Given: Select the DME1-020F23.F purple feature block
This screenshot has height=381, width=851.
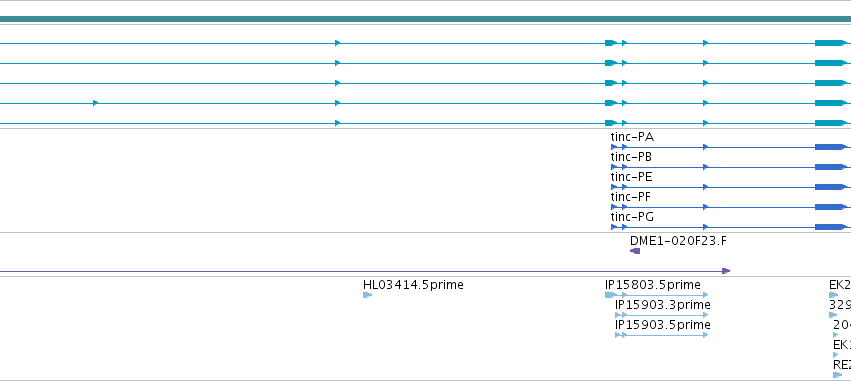Looking at the screenshot, I should point(635,251).
